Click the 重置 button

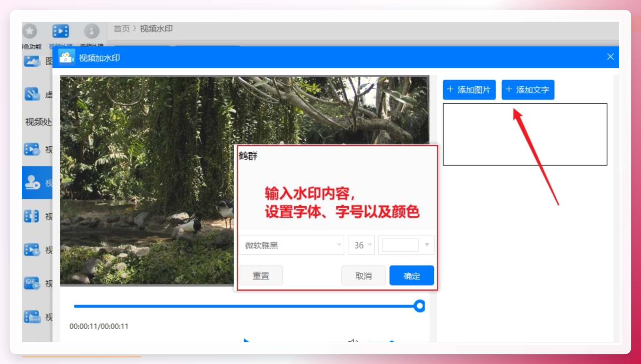[x=261, y=275]
